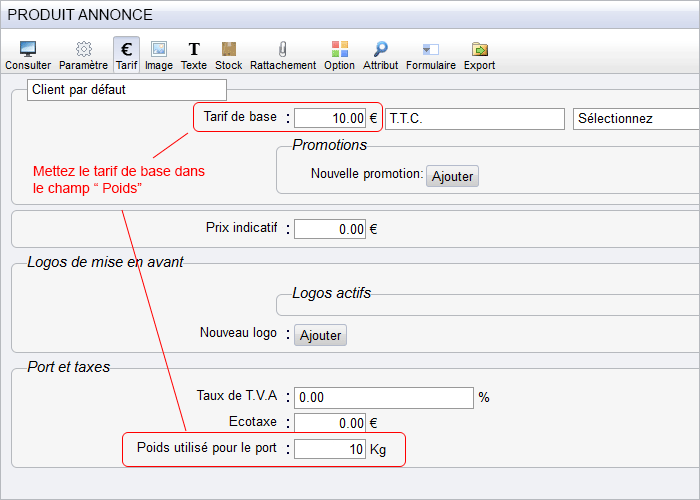Viewport: 700px width, 500px height.
Task: Open the Consulter monitor icon
Action: [x=28, y=49]
